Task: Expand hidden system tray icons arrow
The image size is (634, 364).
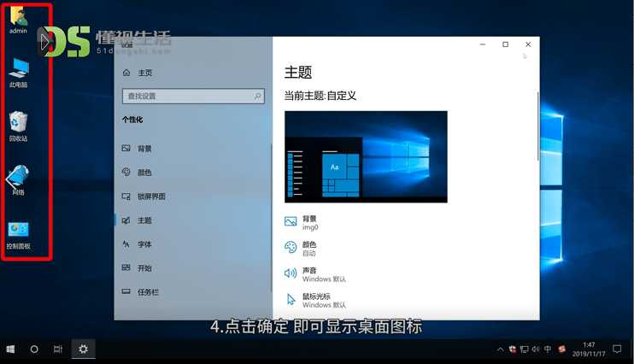Action: [501, 349]
